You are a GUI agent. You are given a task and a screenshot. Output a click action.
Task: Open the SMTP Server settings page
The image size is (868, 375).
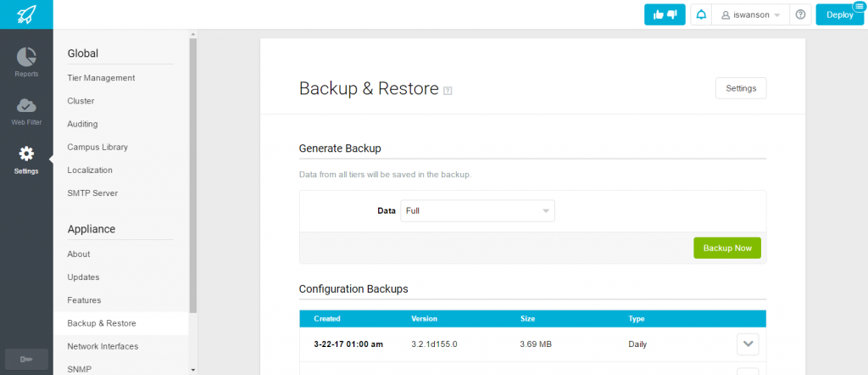(x=92, y=193)
